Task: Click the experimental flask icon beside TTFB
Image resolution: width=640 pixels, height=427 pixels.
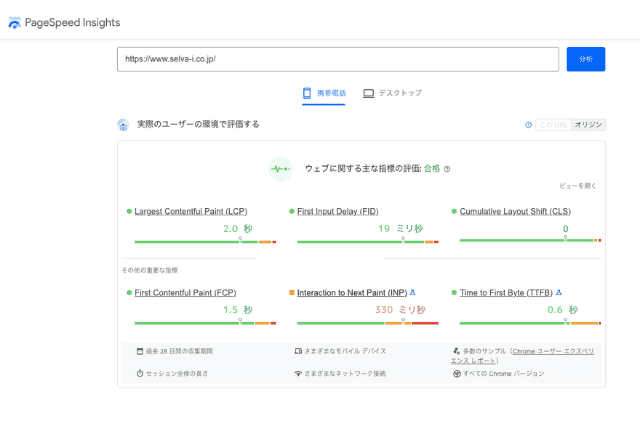Action: pos(559,292)
